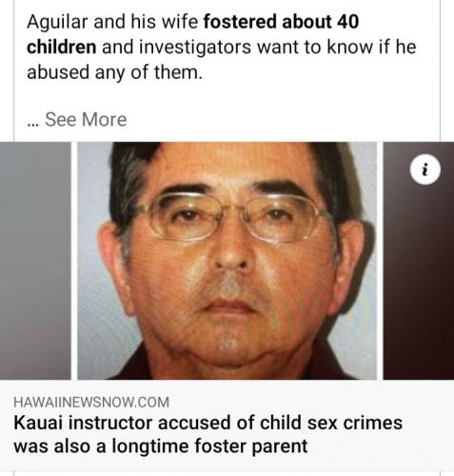Click the ellipsis before See More
This screenshot has width=454, height=476.
coord(33,124)
